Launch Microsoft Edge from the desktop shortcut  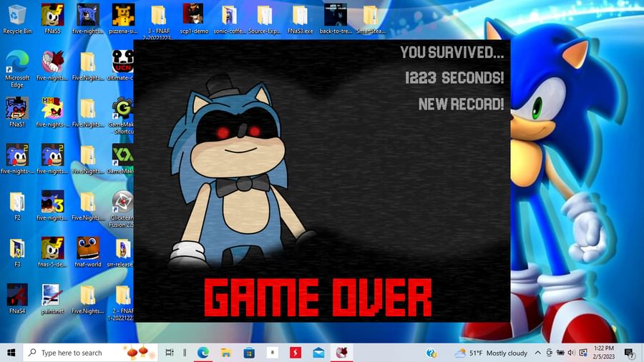point(17,69)
